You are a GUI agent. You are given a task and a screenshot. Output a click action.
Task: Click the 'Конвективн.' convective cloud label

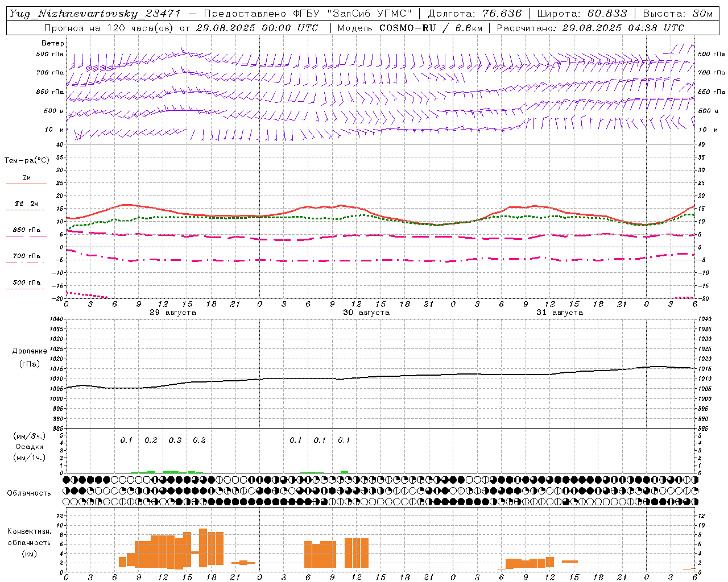pos(29,531)
